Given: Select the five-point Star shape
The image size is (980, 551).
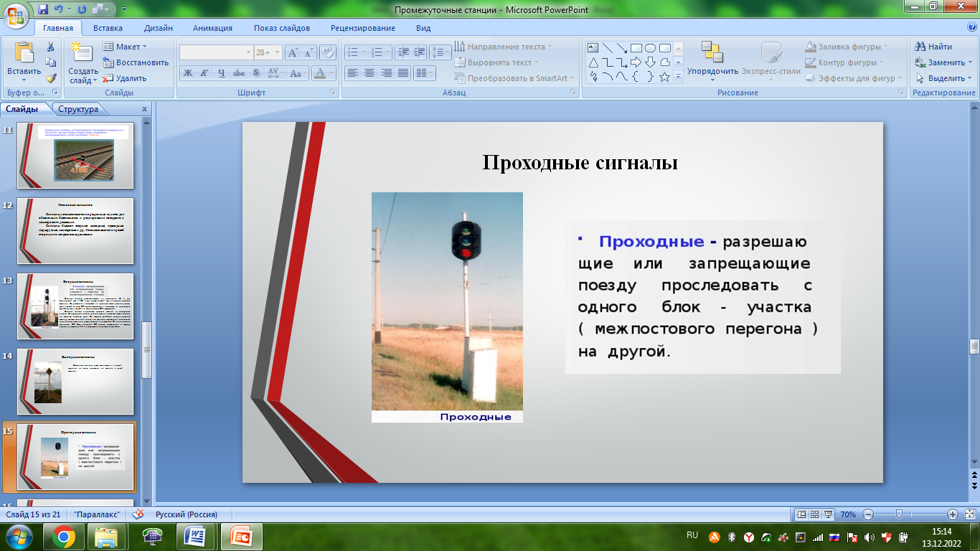Looking at the screenshot, I should [x=664, y=77].
